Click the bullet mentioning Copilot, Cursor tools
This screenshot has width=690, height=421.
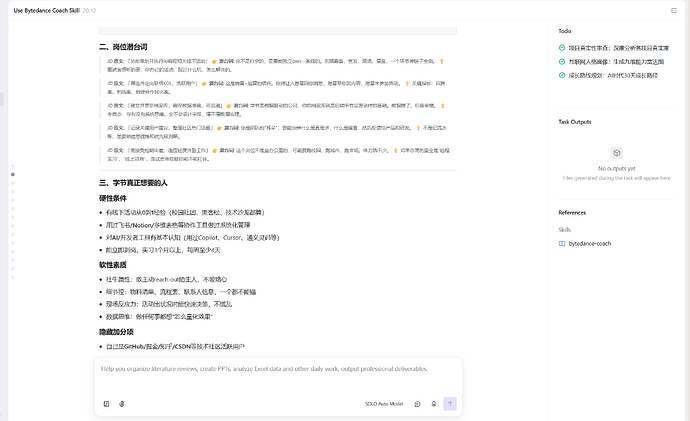point(192,238)
